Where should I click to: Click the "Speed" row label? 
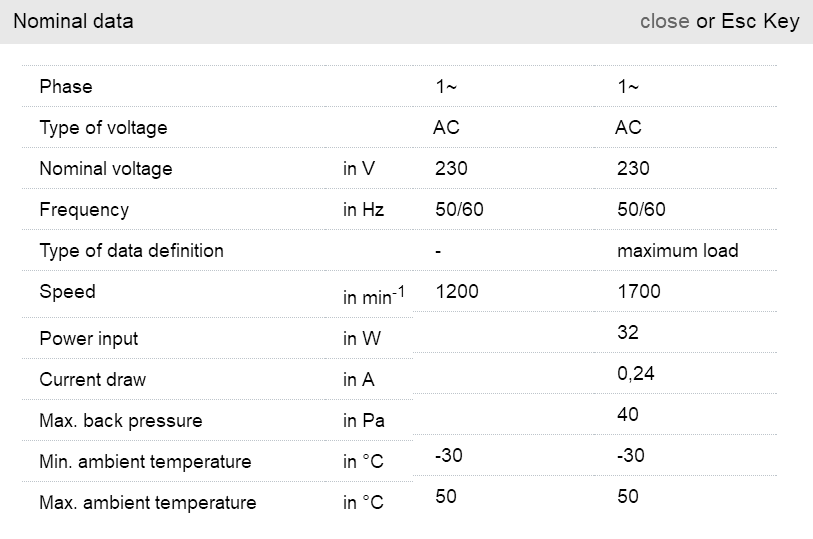click(x=67, y=292)
